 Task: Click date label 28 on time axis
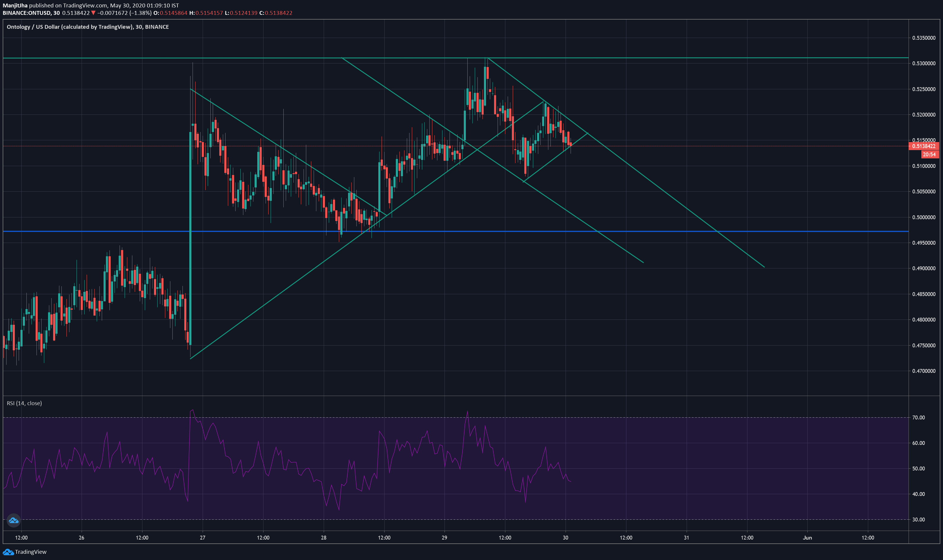(323, 538)
